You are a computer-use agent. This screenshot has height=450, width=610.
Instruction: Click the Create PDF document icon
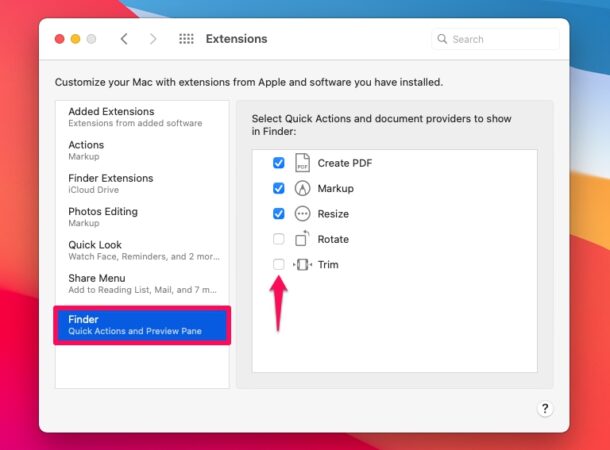(302, 163)
